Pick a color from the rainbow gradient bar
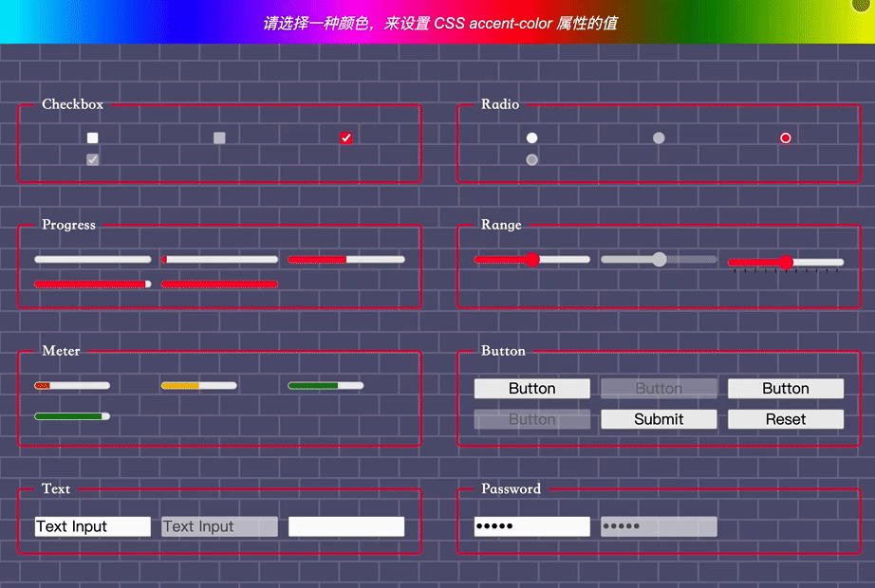Screen dimensions: 875x588 [x=437, y=22]
